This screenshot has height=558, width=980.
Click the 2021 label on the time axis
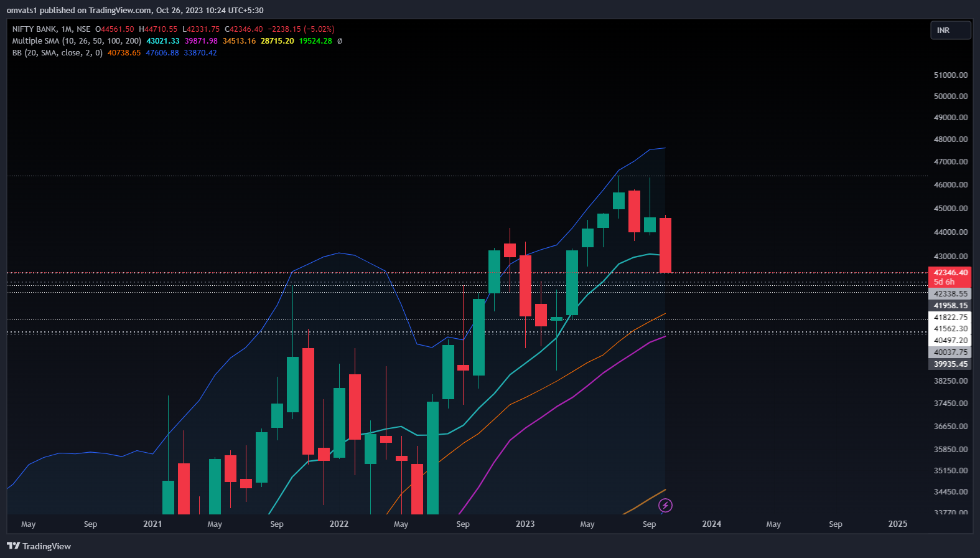pyautogui.click(x=152, y=524)
